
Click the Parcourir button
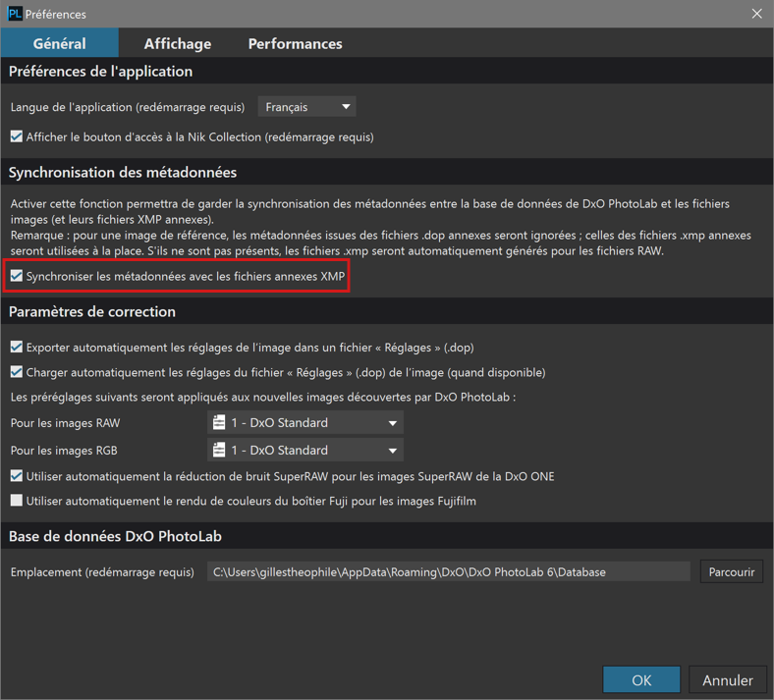(732, 571)
